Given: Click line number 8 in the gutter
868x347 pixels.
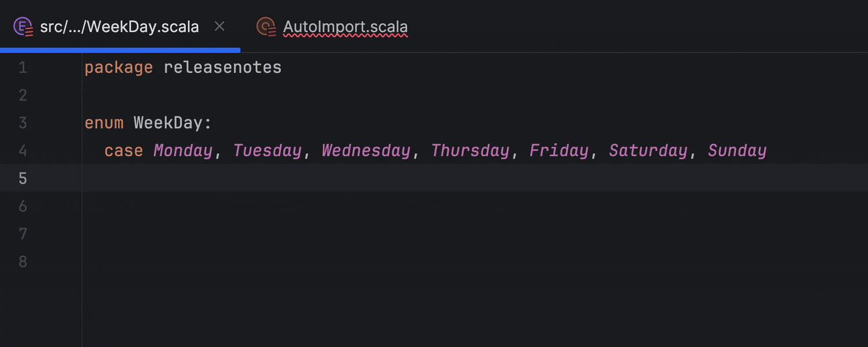Looking at the screenshot, I should [23, 261].
